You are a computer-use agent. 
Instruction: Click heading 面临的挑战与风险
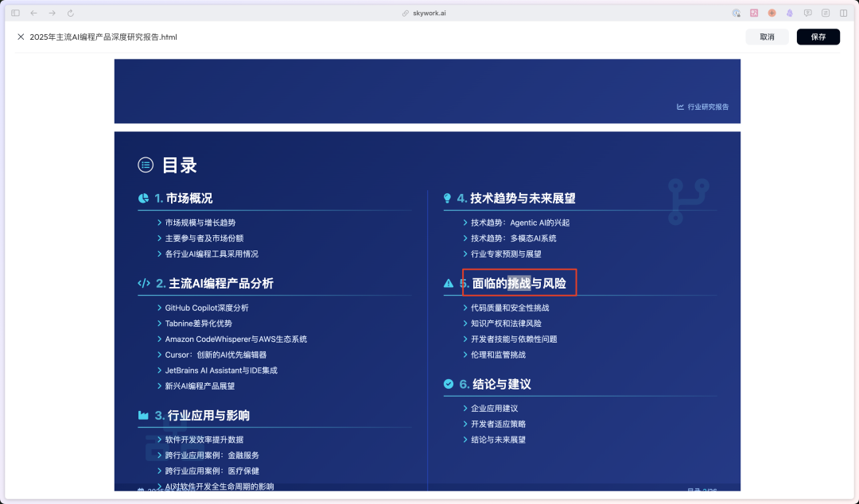(x=519, y=283)
